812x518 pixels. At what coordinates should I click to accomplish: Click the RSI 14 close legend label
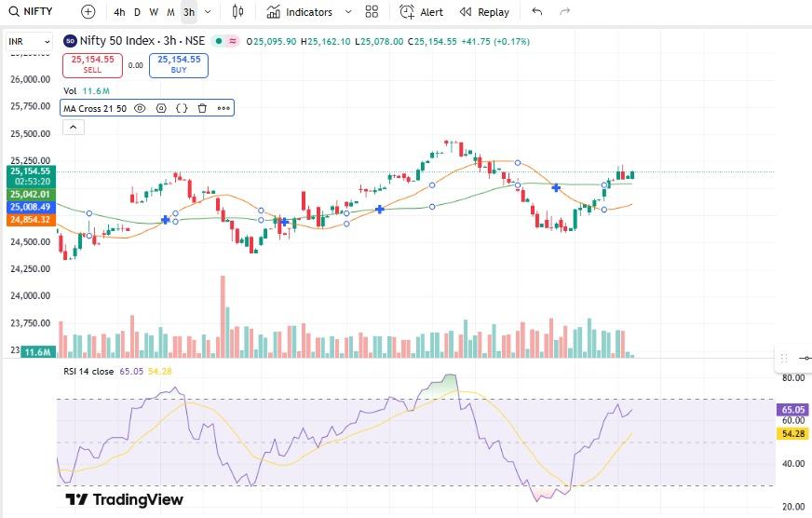[x=88, y=372]
